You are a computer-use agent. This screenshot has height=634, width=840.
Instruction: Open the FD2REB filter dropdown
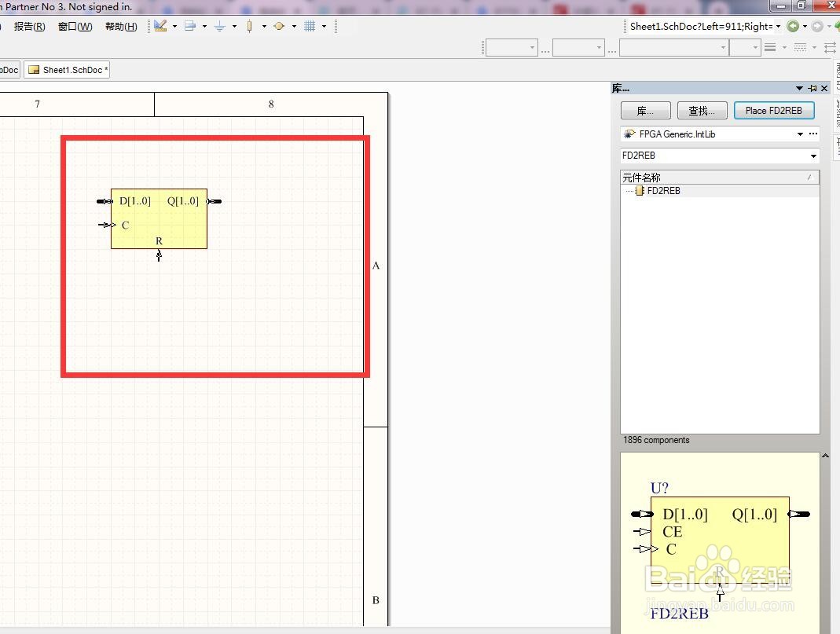tap(813, 156)
